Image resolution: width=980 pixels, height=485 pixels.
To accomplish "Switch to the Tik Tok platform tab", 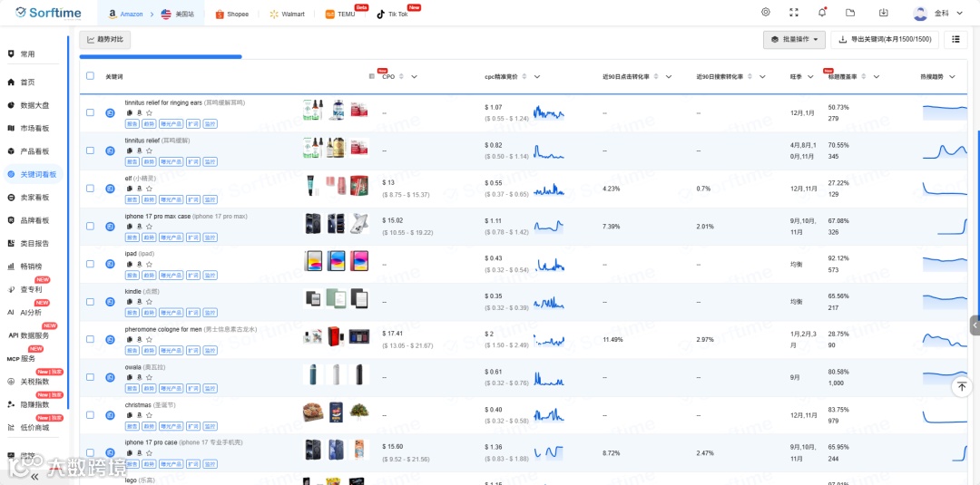I will [393, 14].
